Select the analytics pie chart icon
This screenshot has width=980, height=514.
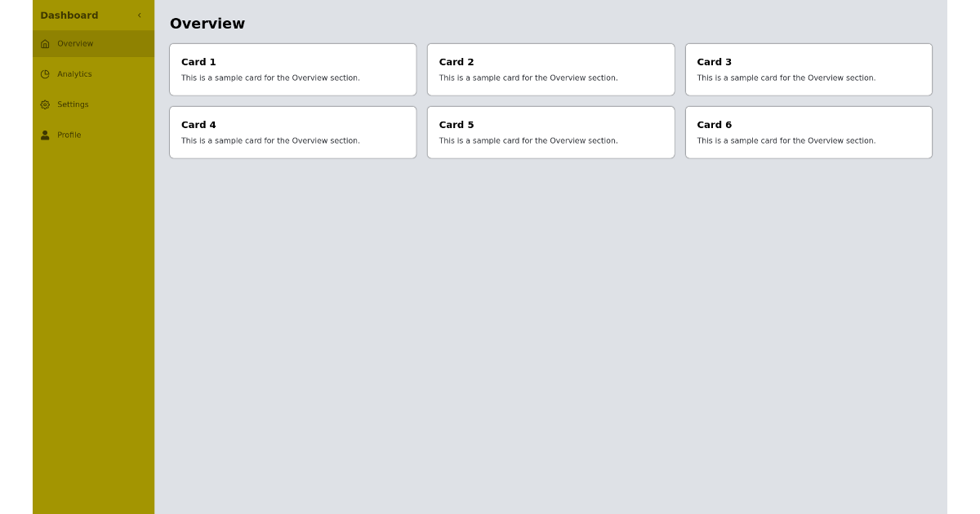pos(45,73)
